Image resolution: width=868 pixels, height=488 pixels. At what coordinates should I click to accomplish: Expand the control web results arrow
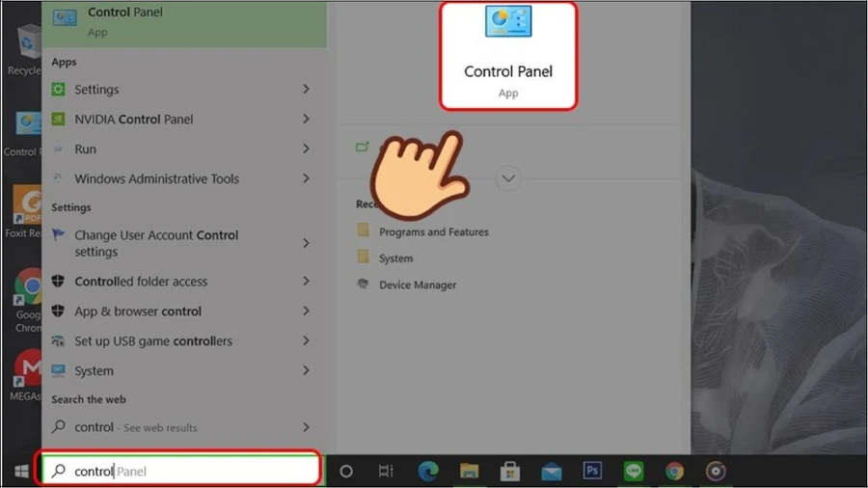(x=306, y=427)
